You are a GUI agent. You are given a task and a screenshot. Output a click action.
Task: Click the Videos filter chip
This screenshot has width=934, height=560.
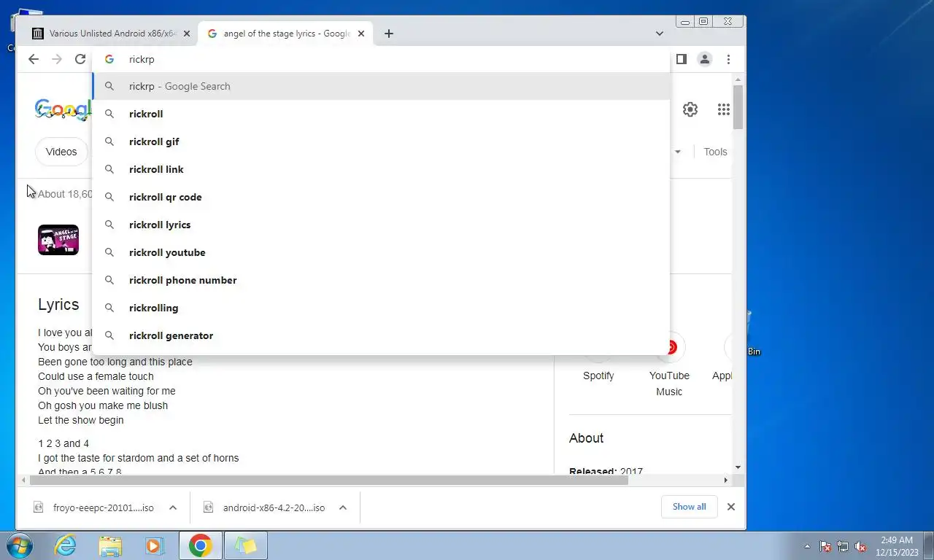61,152
